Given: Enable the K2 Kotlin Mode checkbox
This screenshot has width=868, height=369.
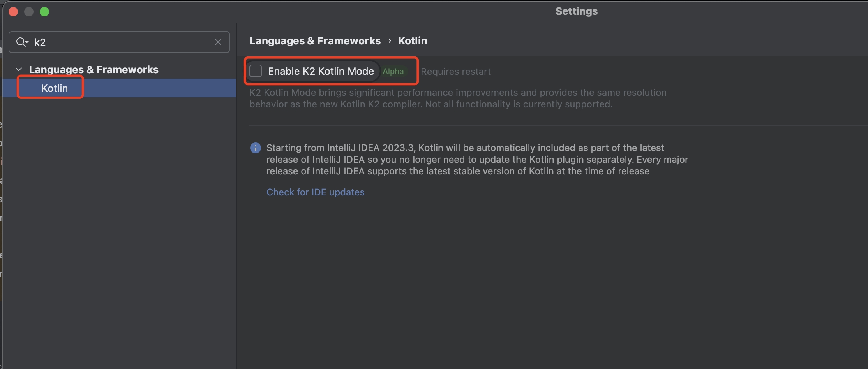Looking at the screenshot, I should pyautogui.click(x=256, y=71).
